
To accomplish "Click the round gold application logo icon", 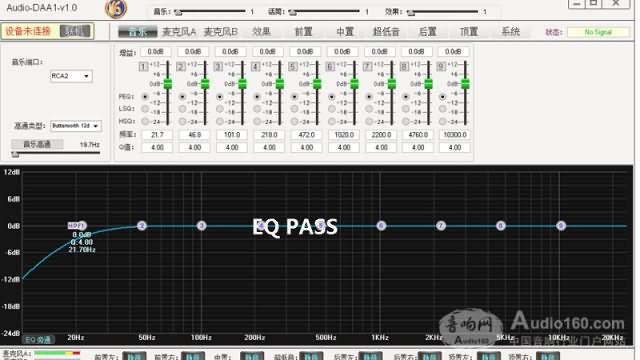I will (x=116, y=9).
